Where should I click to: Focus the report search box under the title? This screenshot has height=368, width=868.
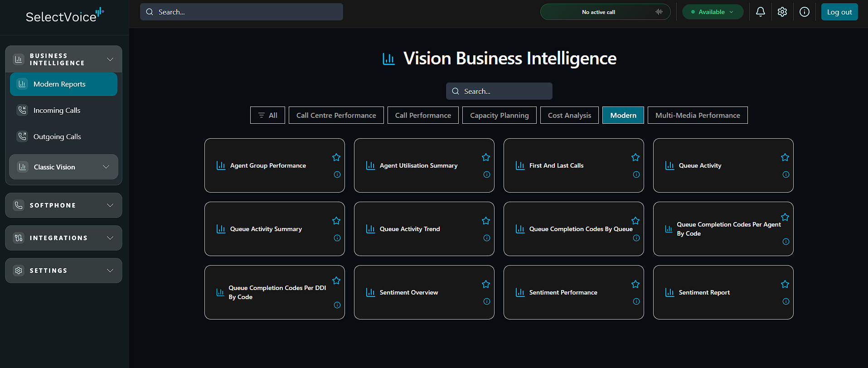(499, 91)
